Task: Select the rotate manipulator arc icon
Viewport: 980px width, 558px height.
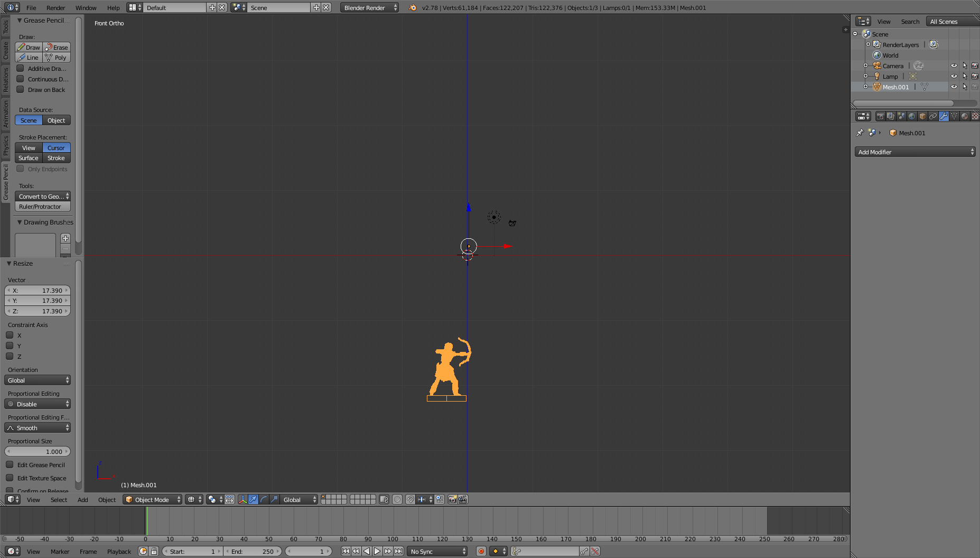Action: coord(264,499)
